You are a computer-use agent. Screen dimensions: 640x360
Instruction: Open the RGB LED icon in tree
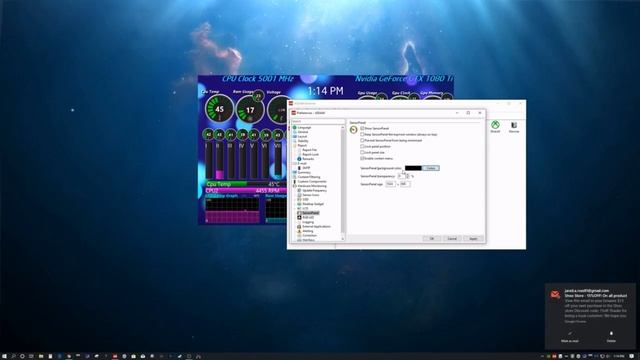click(299, 217)
